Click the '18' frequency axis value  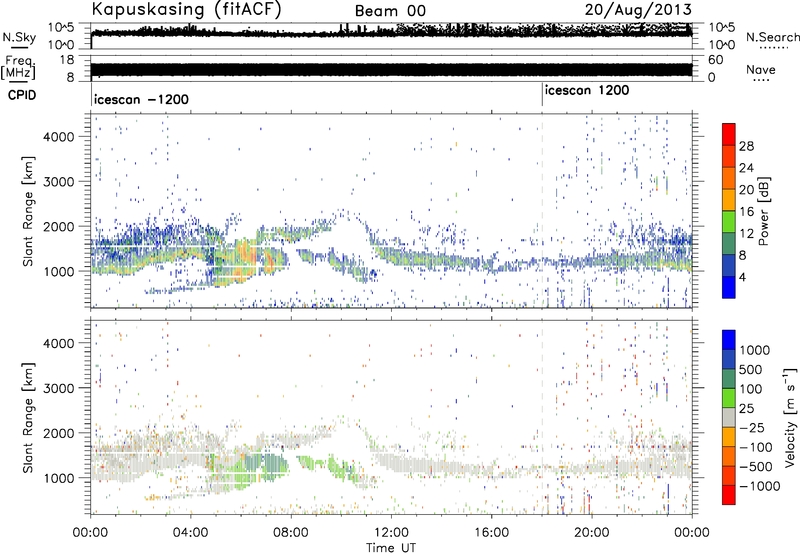66,60
